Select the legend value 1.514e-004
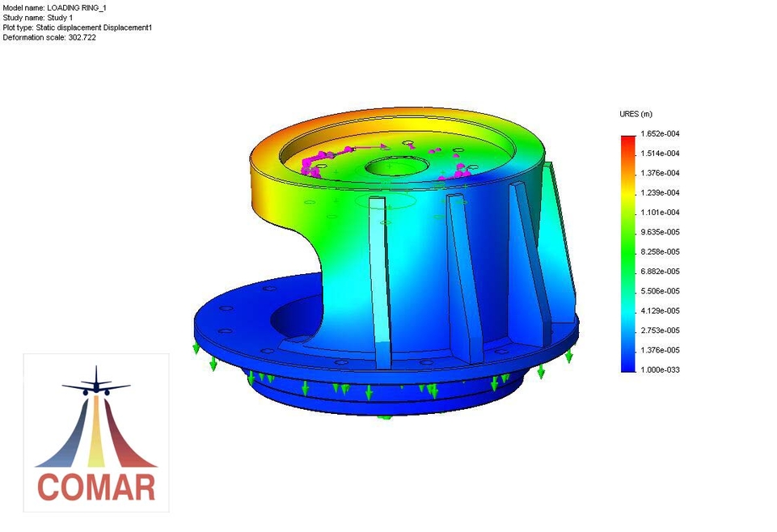The image size is (777, 532). click(x=660, y=154)
